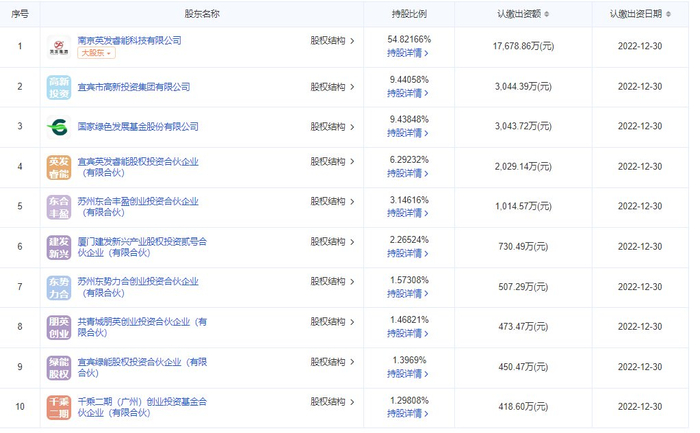Viewport: 700px width, 433px height.
Task: View 持股详情 under 1.46821%
Action: pos(408,333)
